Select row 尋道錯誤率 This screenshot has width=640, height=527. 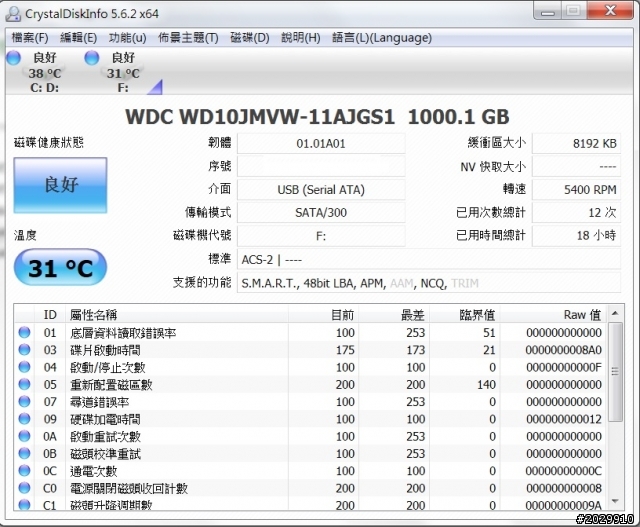point(310,402)
